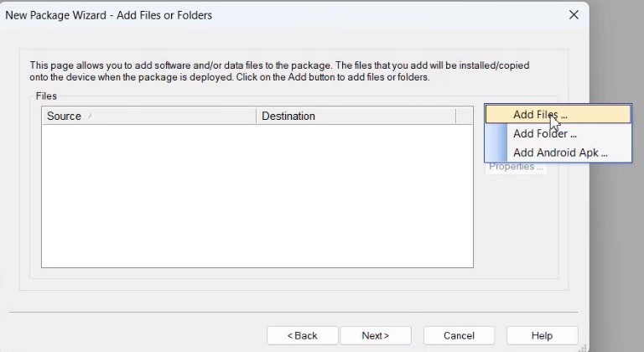Click the sort arrow beside Source
This screenshot has height=352, width=644.
coord(90,116)
